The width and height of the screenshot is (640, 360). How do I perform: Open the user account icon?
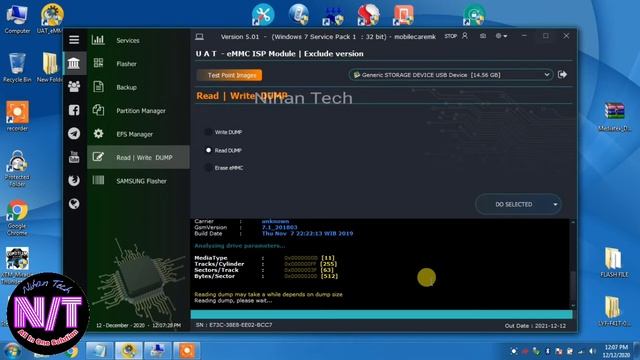[465, 36]
